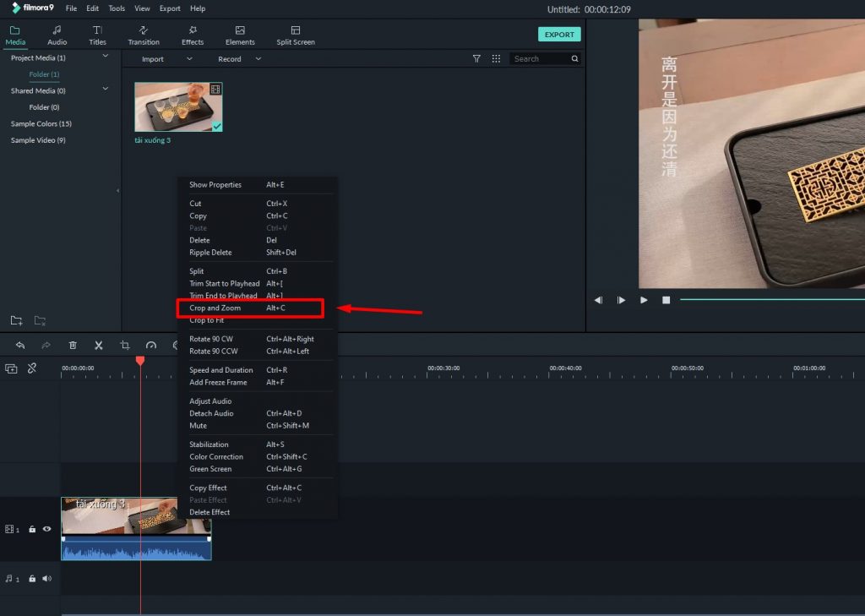The image size is (865, 616).
Task: Click the Undo icon above the timeline
Action: [20, 345]
